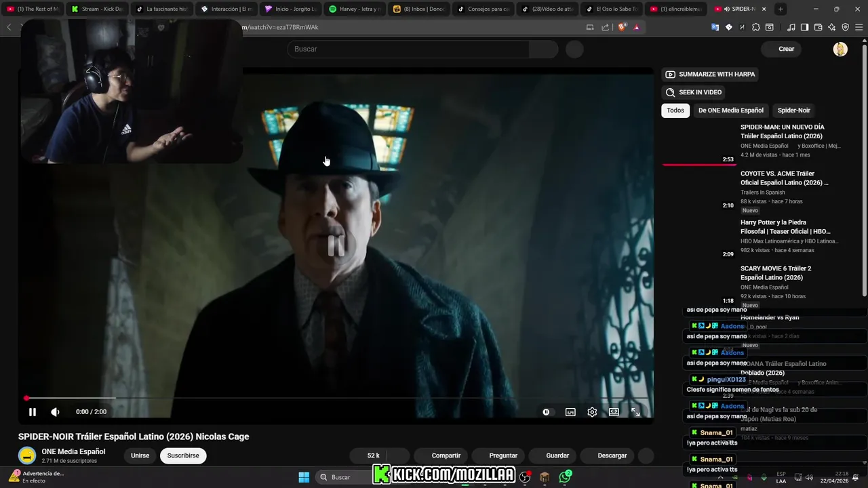Click the Compartir button
This screenshot has height=488, width=868.
pyautogui.click(x=441, y=455)
